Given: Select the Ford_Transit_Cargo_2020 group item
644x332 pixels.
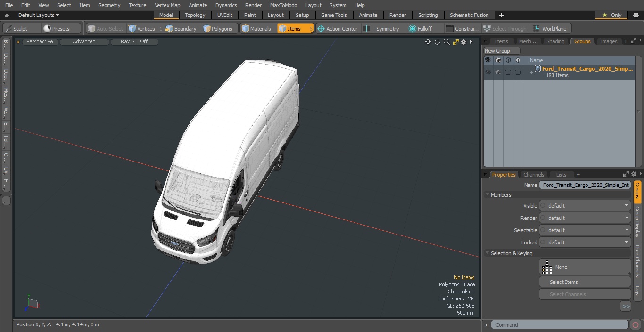Looking at the screenshot, I should pos(587,69).
